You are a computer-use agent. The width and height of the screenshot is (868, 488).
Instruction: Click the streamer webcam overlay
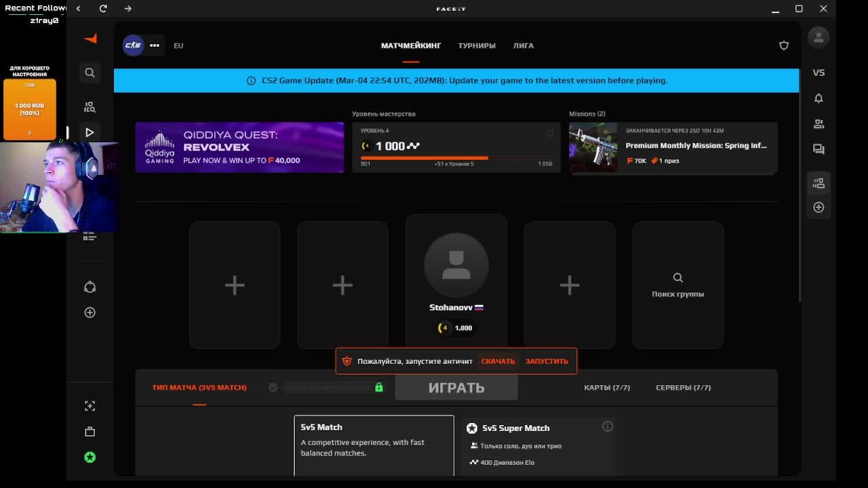pyautogui.click(x=60, y=187)
